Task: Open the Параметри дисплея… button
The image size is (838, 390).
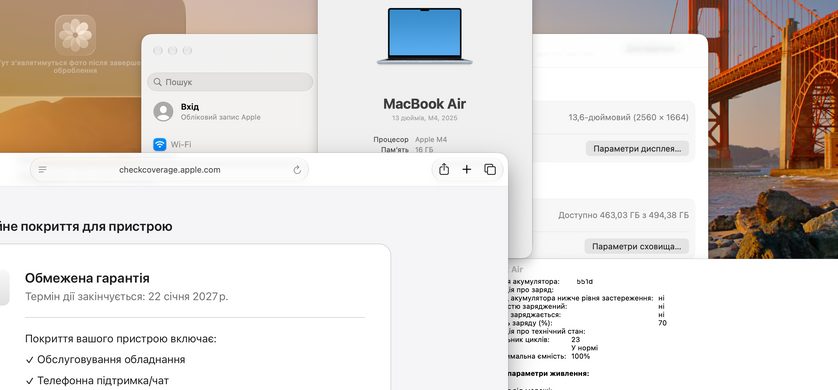Action: tap(637, 149)
